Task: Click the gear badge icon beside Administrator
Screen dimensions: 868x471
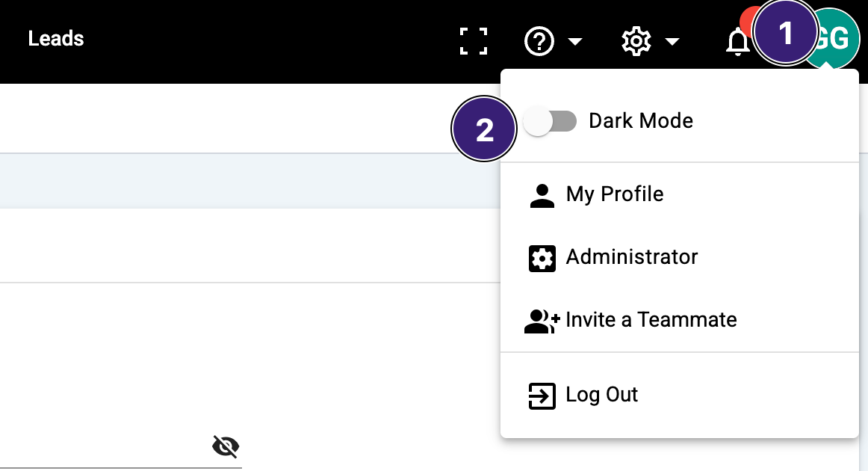Action: (542, 258)
